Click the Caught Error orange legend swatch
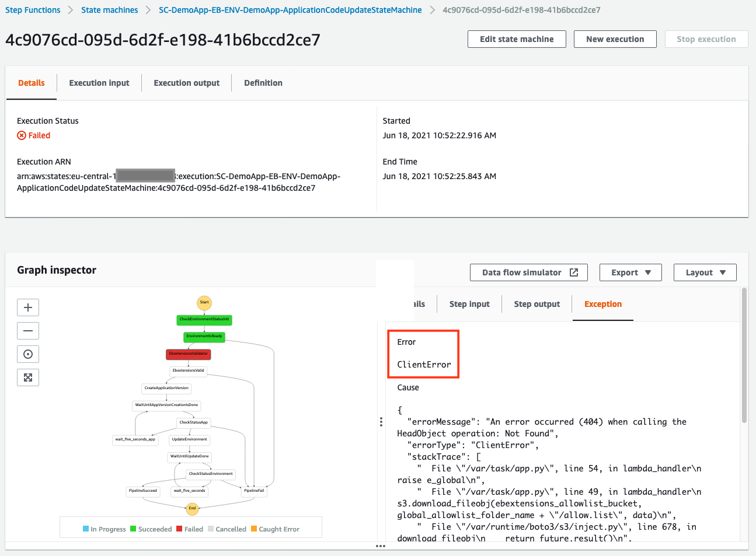This screenshot has width=756, height=556. pos(254,529)
